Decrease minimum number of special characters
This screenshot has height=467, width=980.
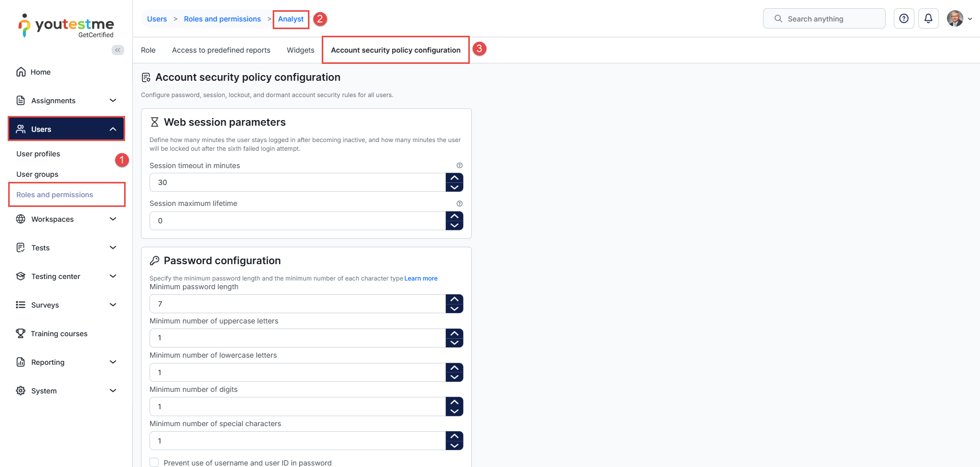click(455, 446)
